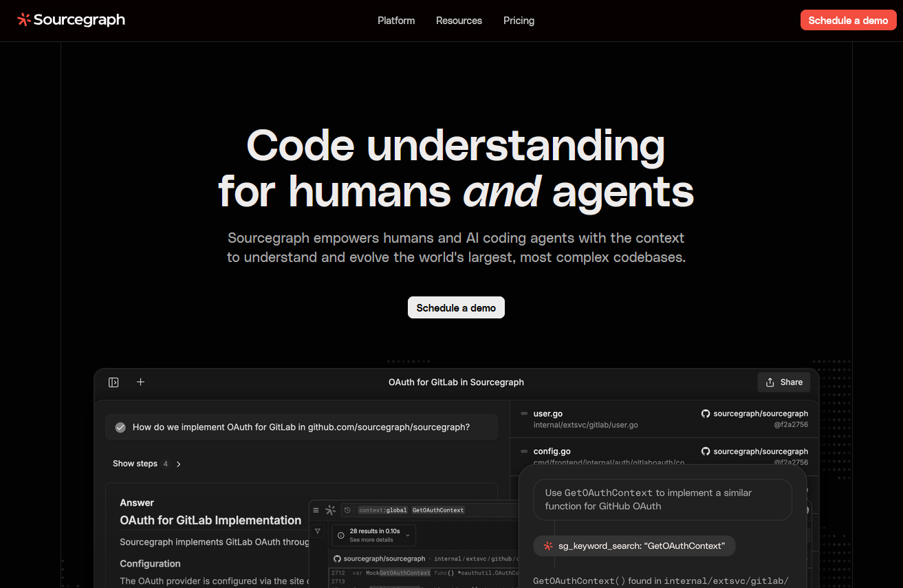Click the checkmark circle beside the OAuth question
The image size is (903, 588).
click(120, 427)
